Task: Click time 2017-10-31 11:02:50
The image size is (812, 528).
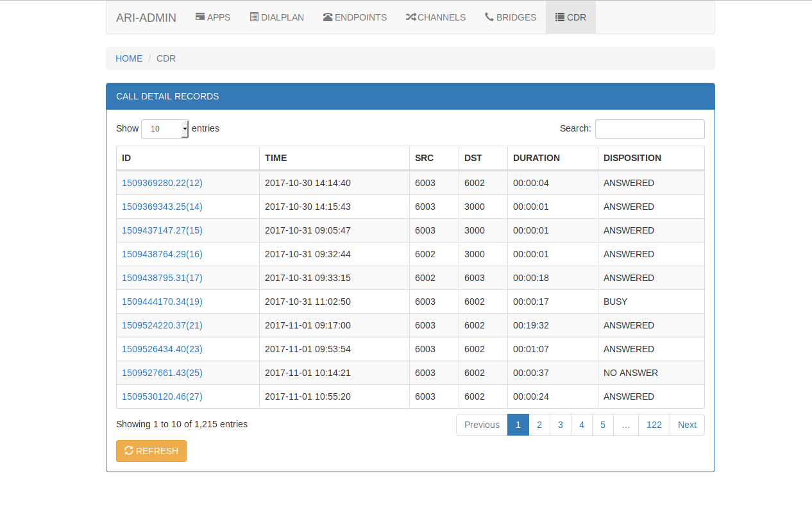Action: 334,302
